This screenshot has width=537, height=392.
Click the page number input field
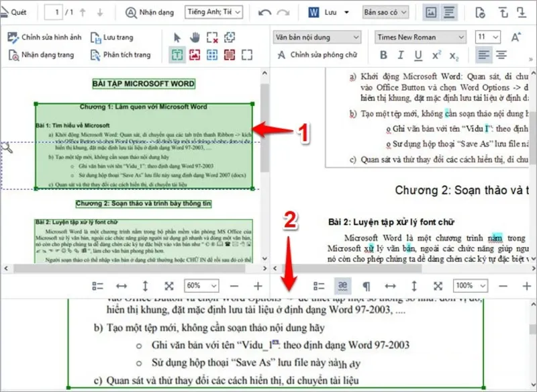pos(54,12)
